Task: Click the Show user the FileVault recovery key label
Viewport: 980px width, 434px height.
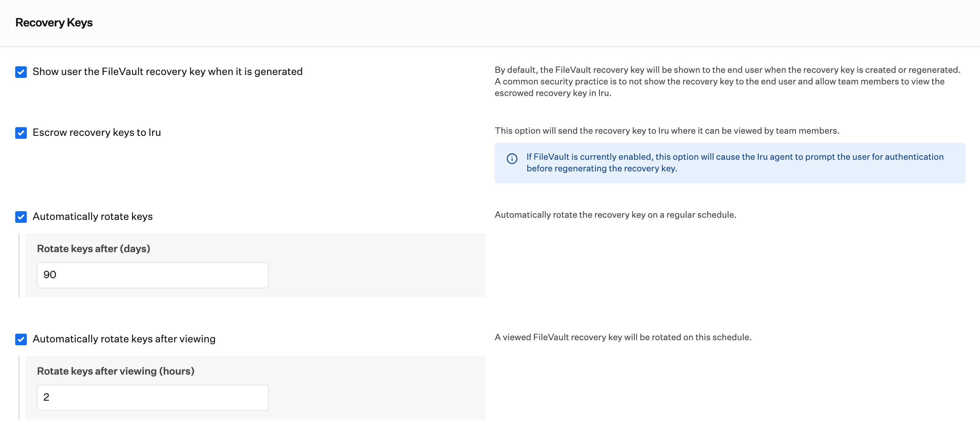Action: [x=167, y=72]
